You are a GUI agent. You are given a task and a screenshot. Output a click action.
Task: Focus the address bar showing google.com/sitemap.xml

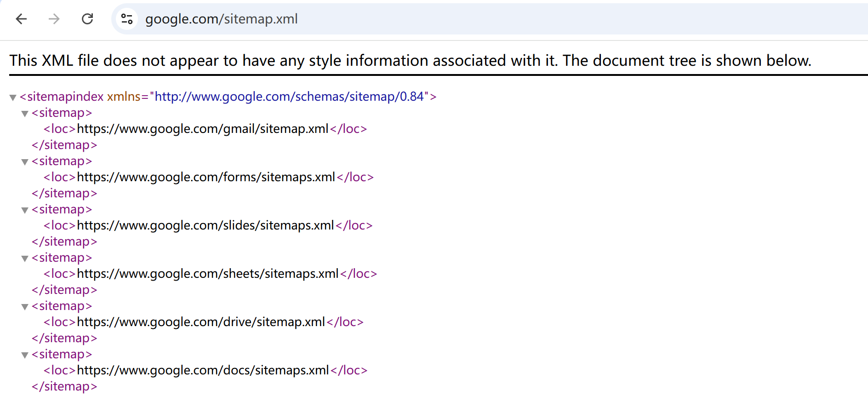(x=490, y=19)
